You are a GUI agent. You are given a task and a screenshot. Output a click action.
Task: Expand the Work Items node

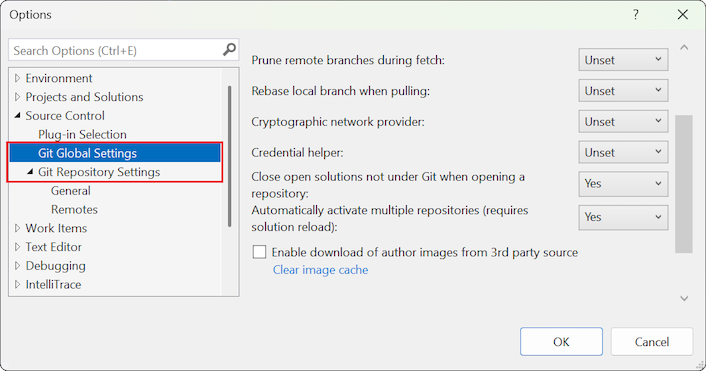pyautogui.click(x=18, y=228)
